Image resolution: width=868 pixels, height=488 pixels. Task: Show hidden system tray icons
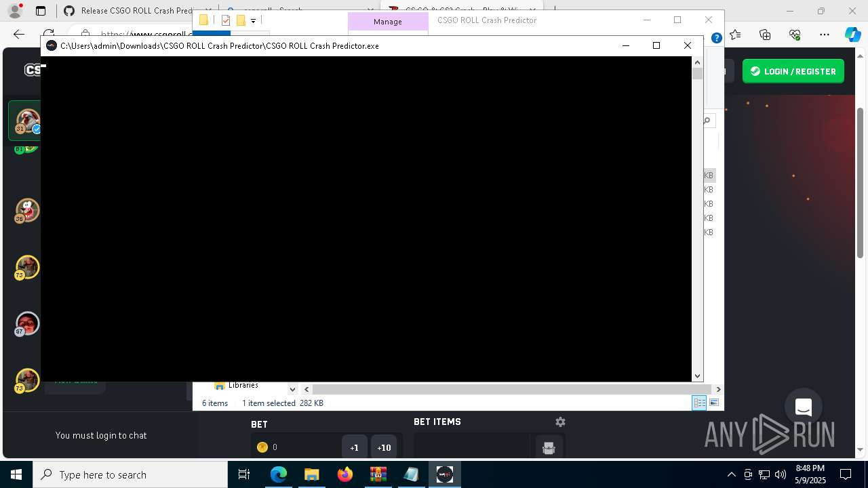coord(731,474)
